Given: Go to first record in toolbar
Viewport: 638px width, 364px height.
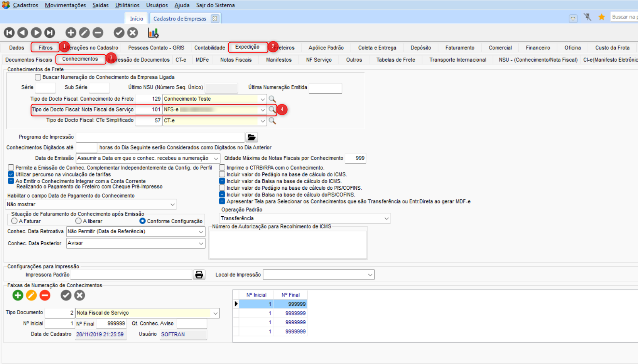Looking at the screenshot, I should pyautogui.click(x=9, y=33).
